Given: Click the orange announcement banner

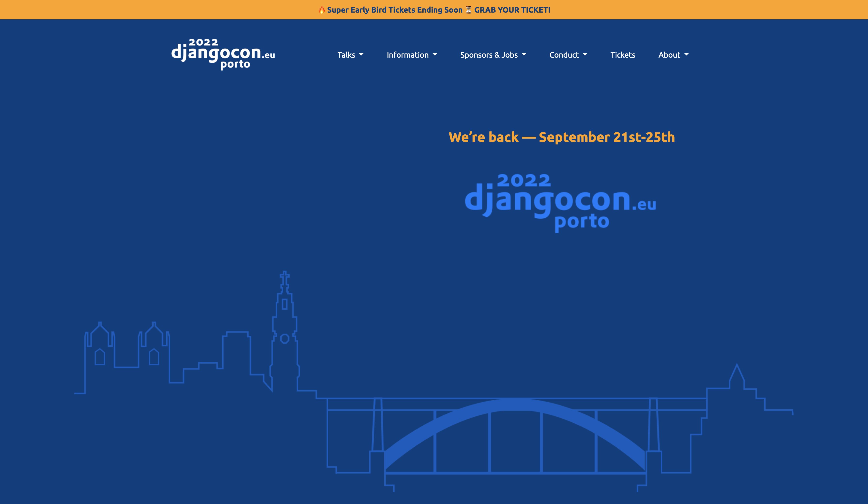Looking at the screenshot, I should tap(434, 10).
